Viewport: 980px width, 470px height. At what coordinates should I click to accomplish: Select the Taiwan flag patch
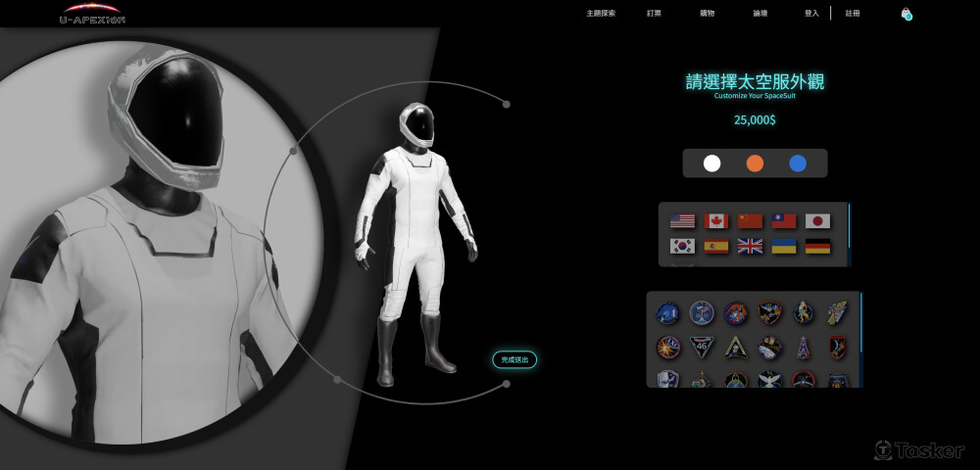pyautogui.click(x=784, y=221)
